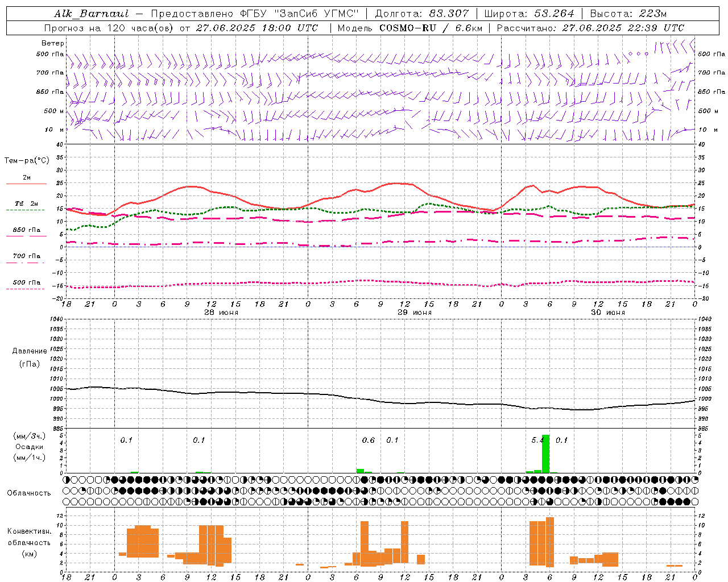
Task: Click the 'Модель COSMO-RU / 6.6км' text
Action: (409, 28)
